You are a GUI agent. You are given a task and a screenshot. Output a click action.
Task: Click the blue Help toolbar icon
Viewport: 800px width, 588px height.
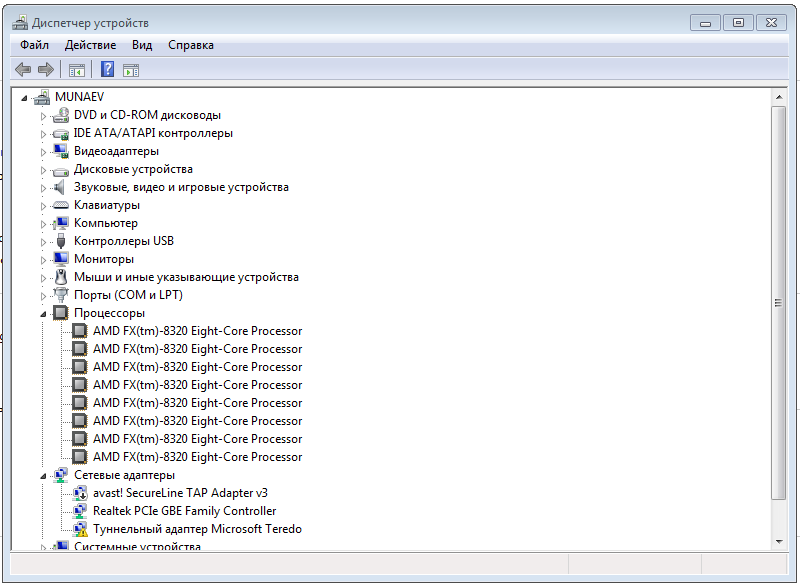[x=107, y=69]
